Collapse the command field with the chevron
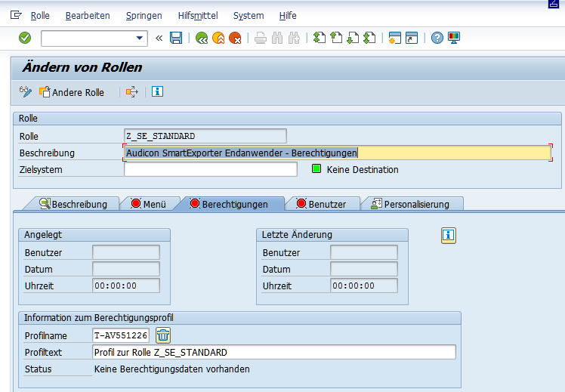565x392 pixels. [159, 38]
